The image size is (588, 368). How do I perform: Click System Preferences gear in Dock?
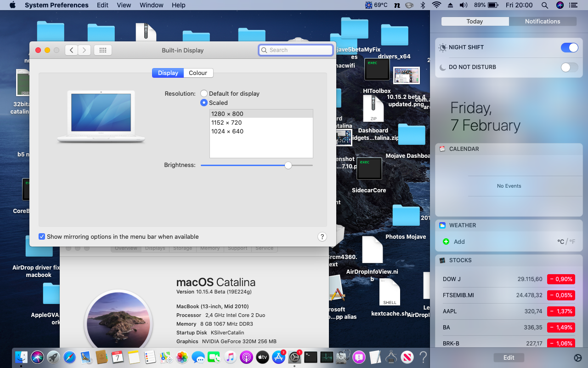294,356
